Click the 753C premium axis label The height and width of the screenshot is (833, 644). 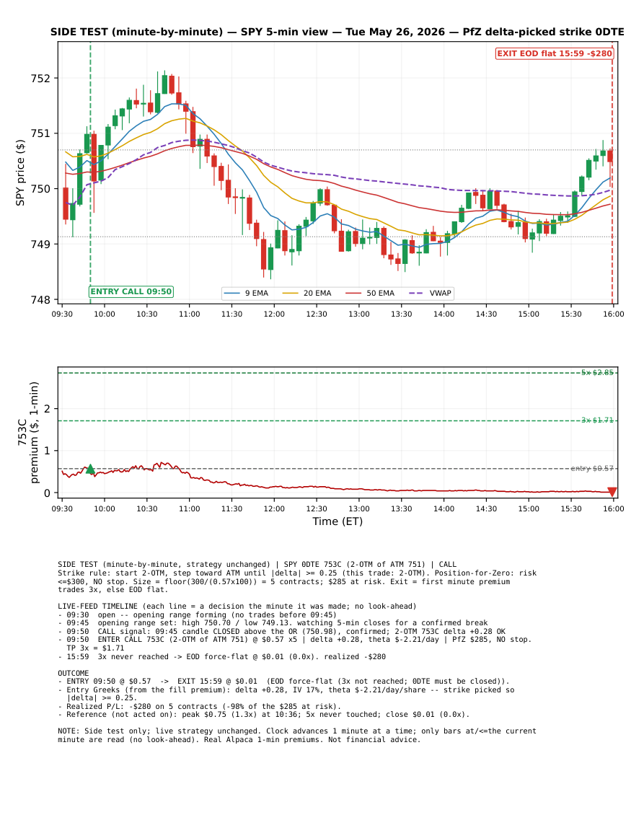coord(28,432)
